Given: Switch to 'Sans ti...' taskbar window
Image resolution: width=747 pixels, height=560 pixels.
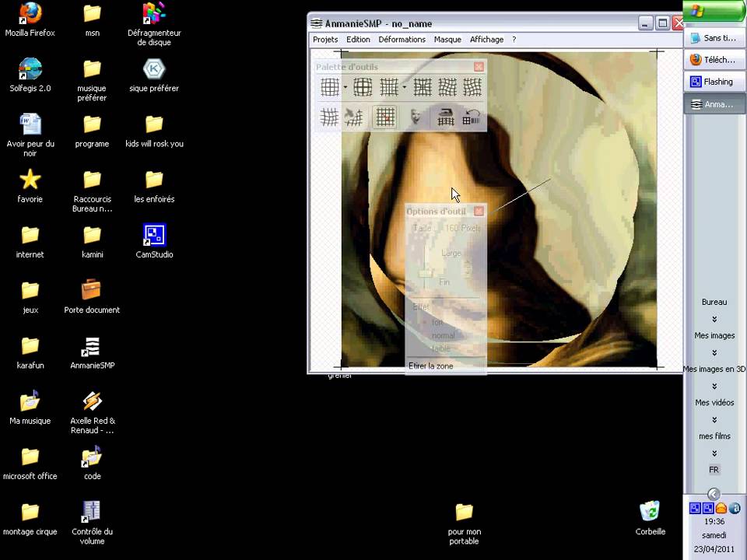Looking at the screenshot, I should coord(714,37).
